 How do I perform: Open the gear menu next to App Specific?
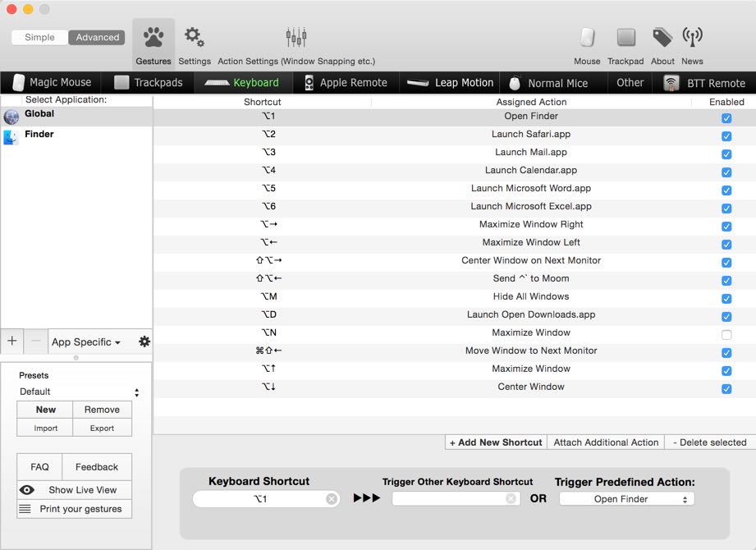(144, 341)
